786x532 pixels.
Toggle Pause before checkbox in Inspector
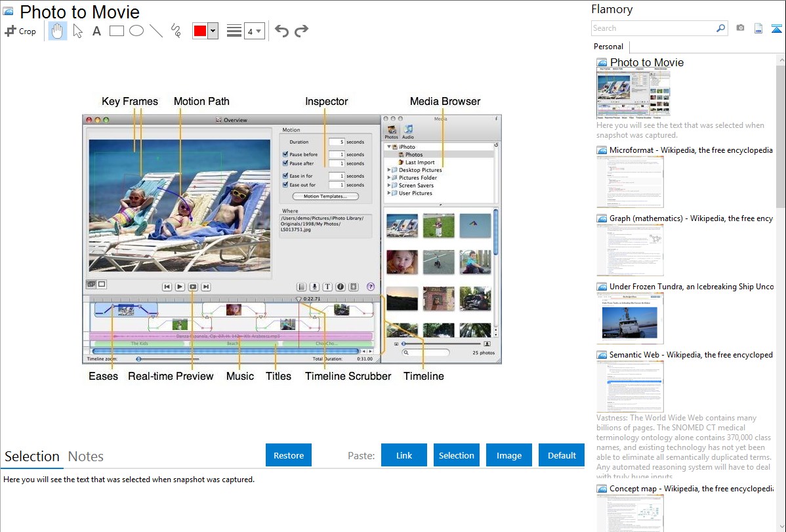coord(285,154)
